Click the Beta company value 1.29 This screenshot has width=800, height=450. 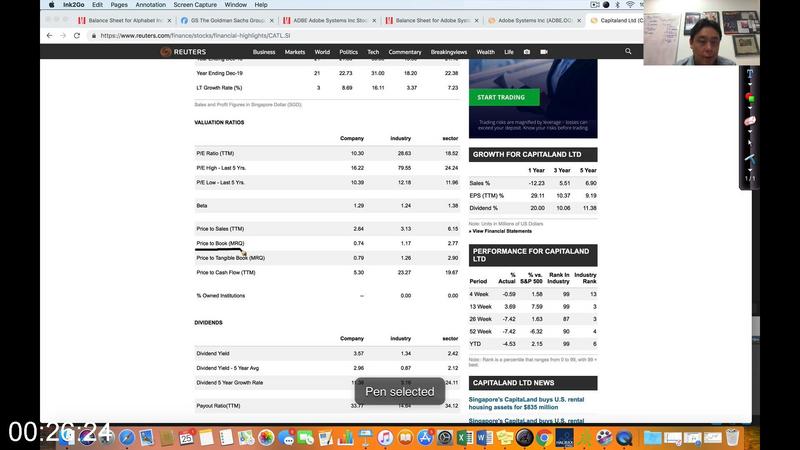click(x=359, y=206)
